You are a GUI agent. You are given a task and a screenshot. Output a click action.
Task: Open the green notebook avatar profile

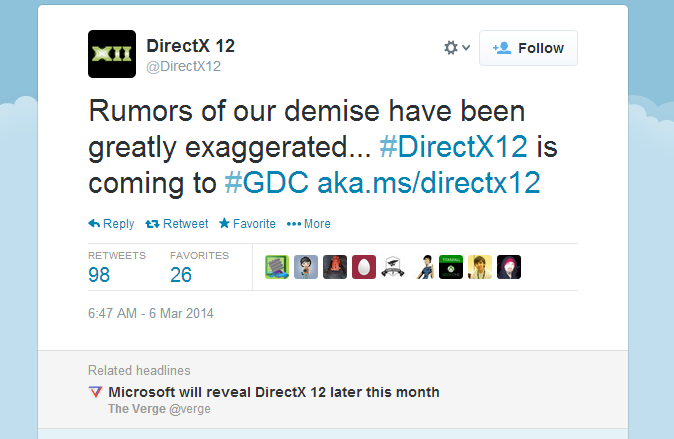(x=277, y=267)
